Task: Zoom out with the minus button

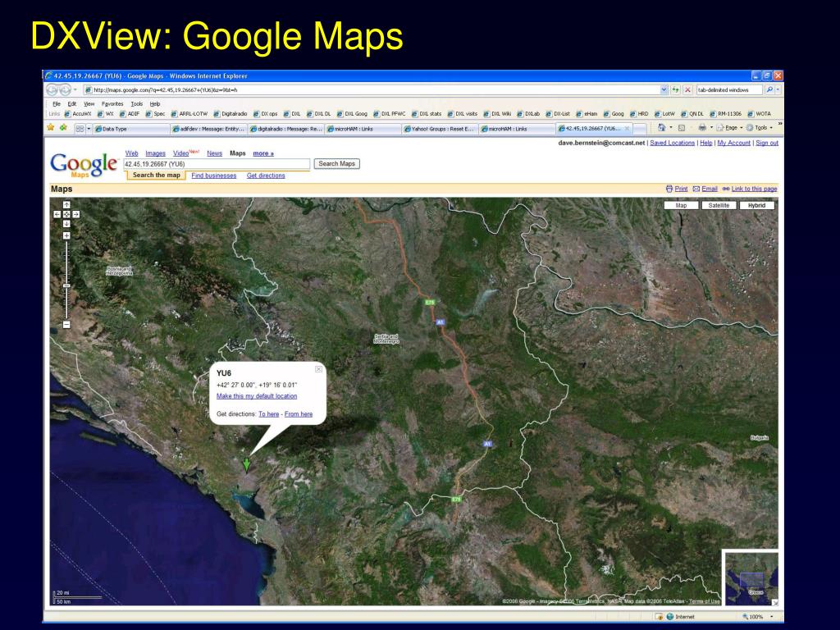Action: (x=66, y=325)
